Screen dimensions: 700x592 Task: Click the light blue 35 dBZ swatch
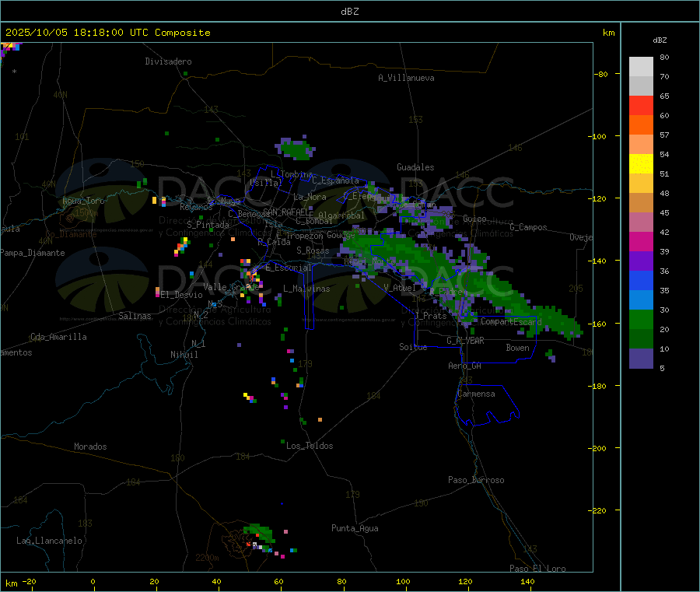tap(641, 300)
